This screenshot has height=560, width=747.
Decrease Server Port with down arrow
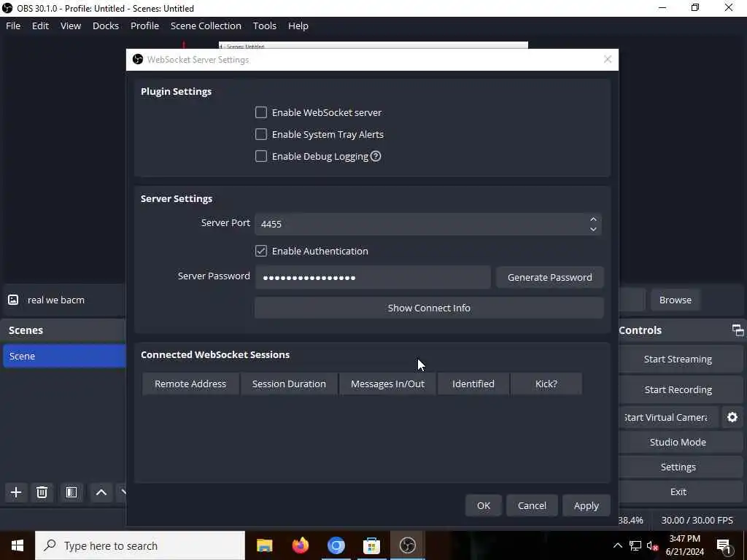pos(593,229)
